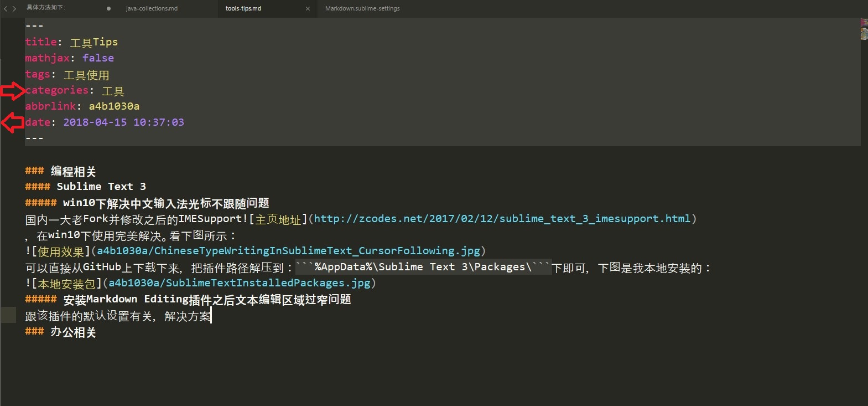Click the minimap preview at top right
868x406 pixels.
tap(864, 29)
